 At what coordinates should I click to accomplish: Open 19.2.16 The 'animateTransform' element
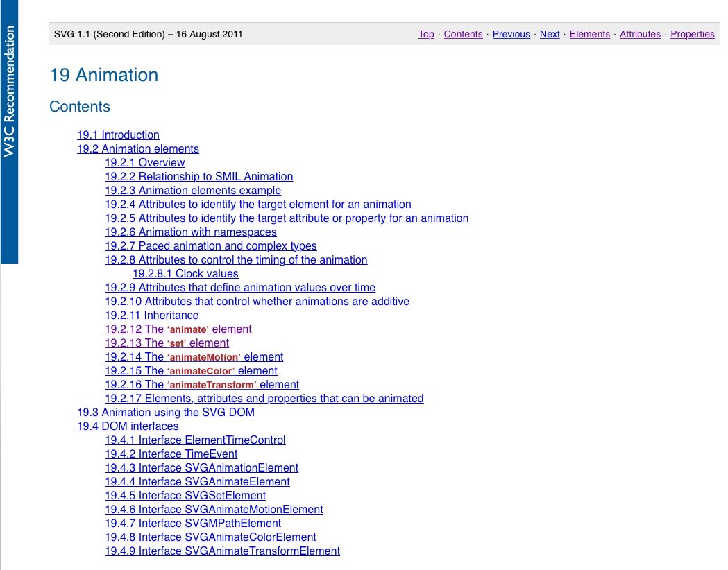coord(202,385)
